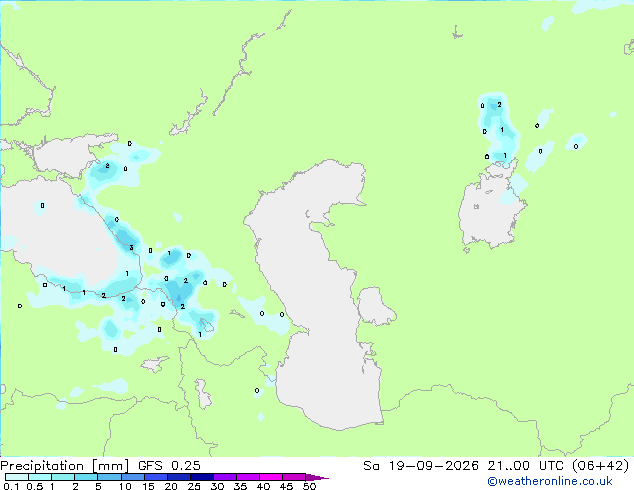Click the Precipitation [mm] title label
The width and height of the screenshot is (634, 490).
point(65,466)
